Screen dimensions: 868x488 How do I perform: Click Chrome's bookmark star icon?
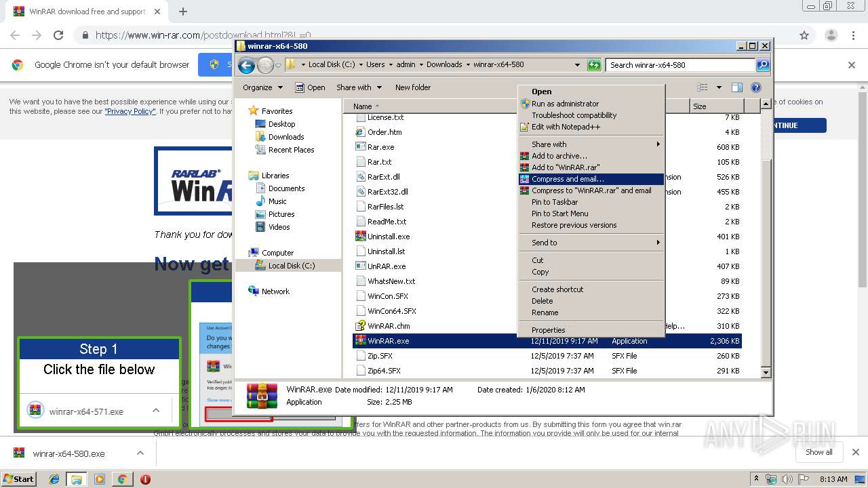(x=804, y=35)
